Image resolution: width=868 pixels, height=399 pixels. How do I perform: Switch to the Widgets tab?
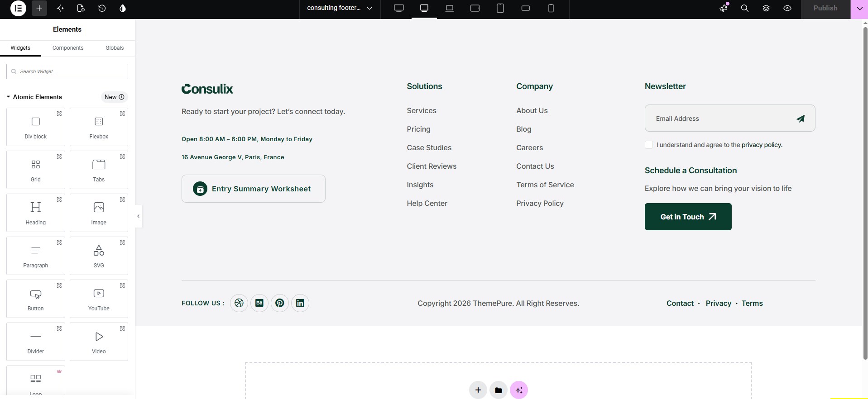pos(20,48)
